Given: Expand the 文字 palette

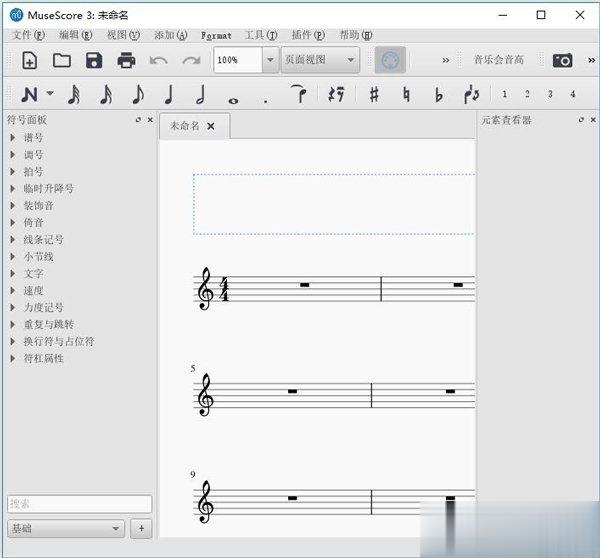Looking at the screenshot, I should (x=13, y=273).
